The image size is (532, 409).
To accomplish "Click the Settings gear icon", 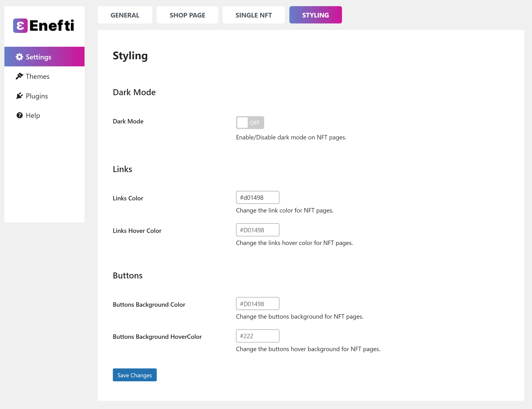I will point(19,57).
